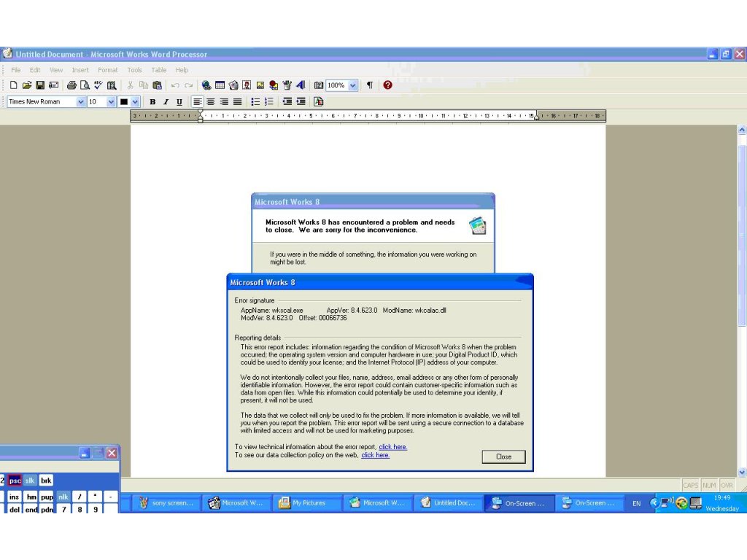Save the document using the floppy icon
Viewport: 747px width, 560px height.
pyautogui.click(x=40, y=85)
